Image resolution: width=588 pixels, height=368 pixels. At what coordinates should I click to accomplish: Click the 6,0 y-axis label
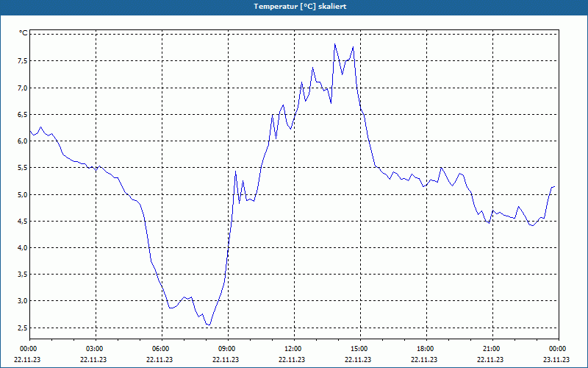point(24,141)
